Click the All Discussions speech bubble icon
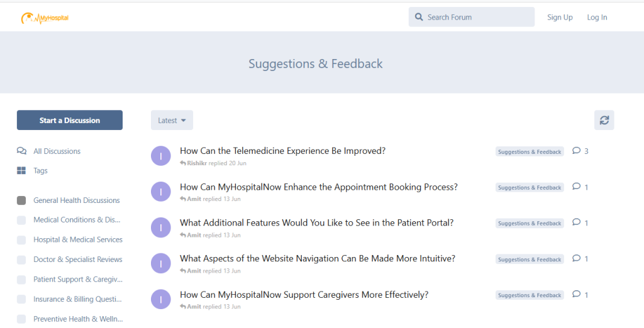Viewport: 644px width, 328px height. [21, 151]
